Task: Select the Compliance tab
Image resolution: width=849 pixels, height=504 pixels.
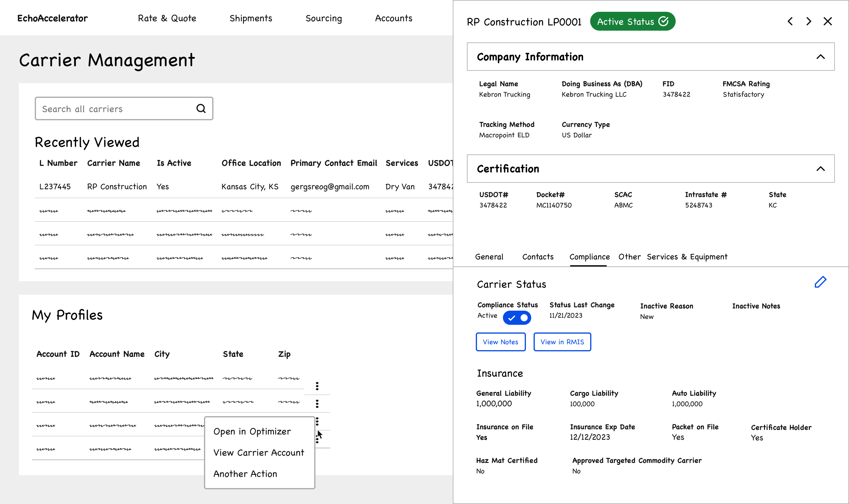Action: pyautogui.click(x=590, y=257)
